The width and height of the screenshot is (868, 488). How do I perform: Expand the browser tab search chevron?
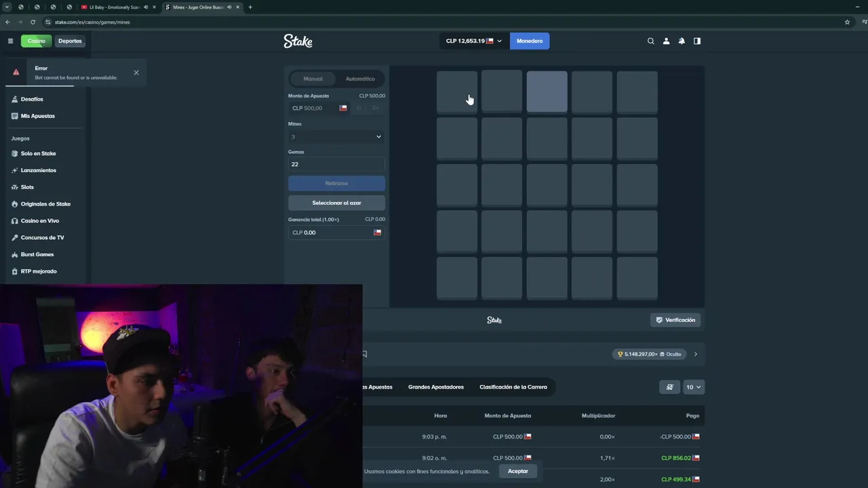[7, 7]
